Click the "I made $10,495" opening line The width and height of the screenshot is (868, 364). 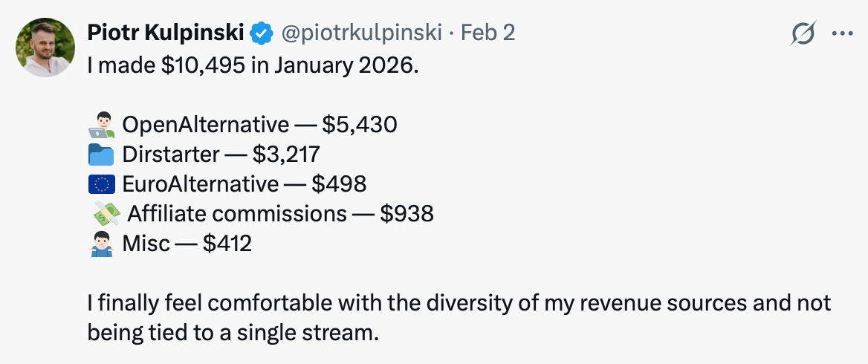253,65
